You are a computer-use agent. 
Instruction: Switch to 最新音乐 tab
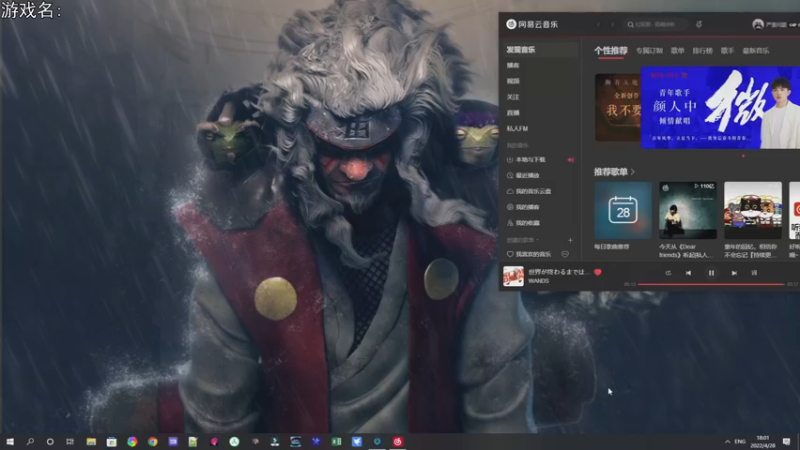756,51
